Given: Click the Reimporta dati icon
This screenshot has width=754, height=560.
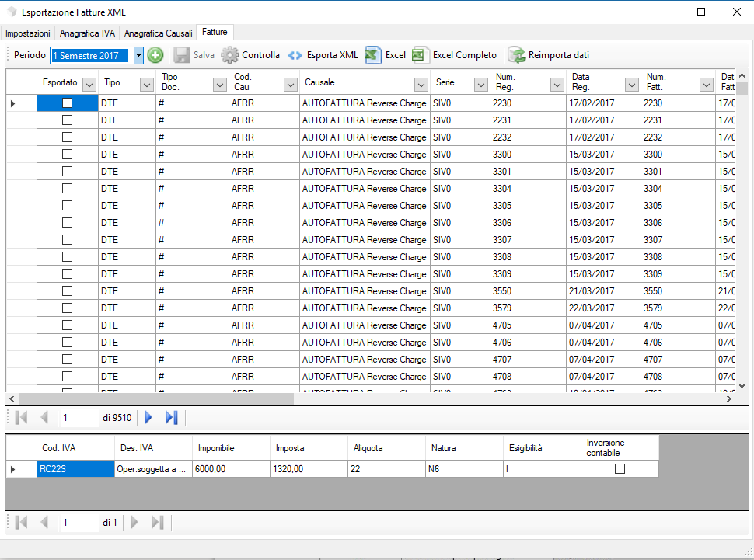Looking at the screenshot, I should [517, 55].
